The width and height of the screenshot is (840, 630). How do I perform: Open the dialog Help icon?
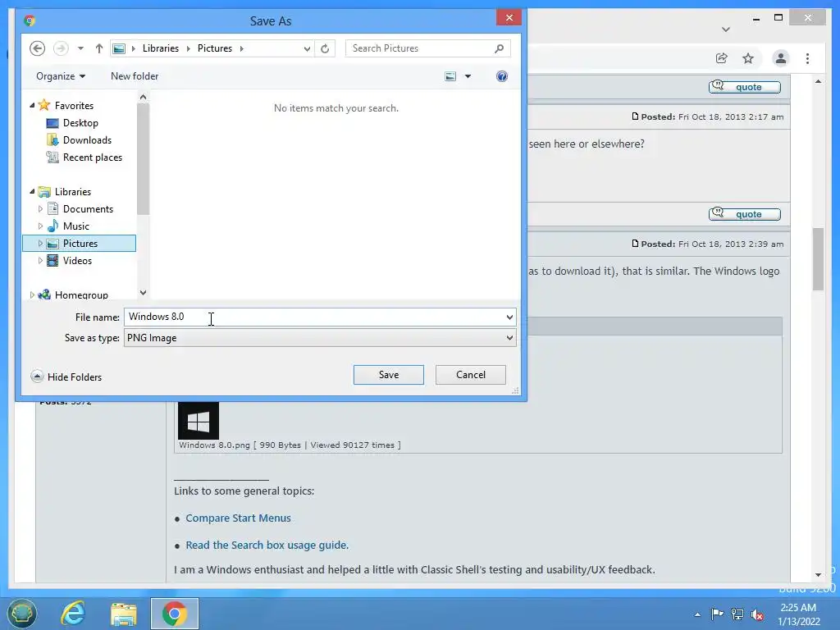coord(502,76)
